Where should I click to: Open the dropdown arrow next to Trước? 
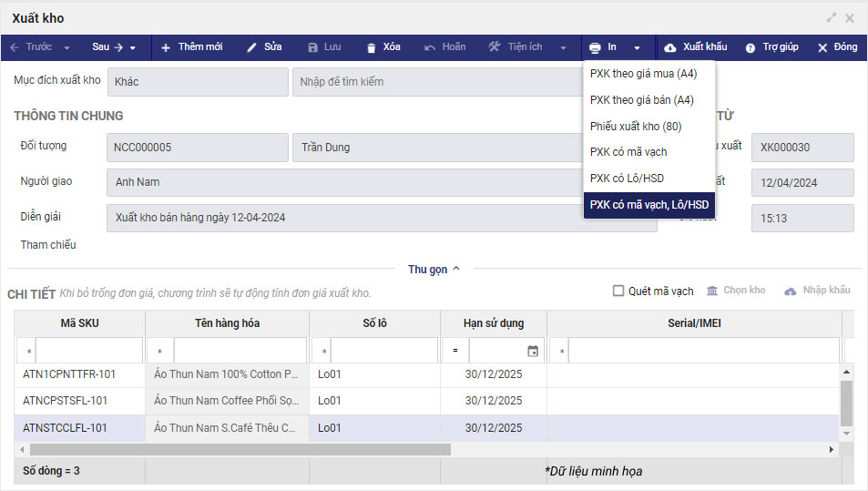tap(66, 48)
